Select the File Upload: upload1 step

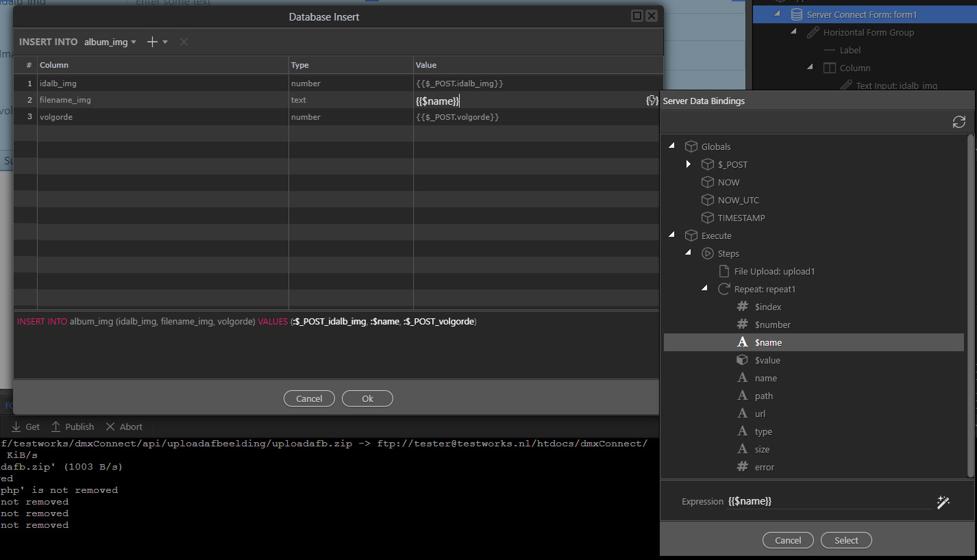point(774,271)
